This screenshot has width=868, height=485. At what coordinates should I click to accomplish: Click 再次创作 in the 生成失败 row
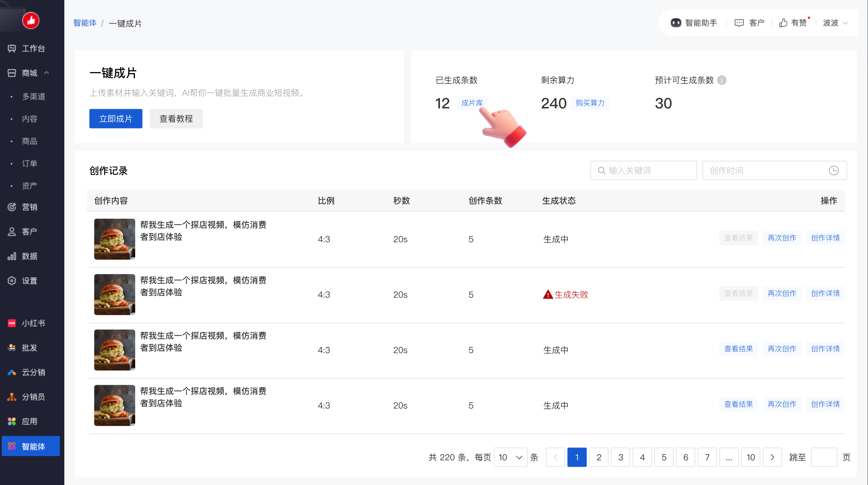(x=782, y=293)
